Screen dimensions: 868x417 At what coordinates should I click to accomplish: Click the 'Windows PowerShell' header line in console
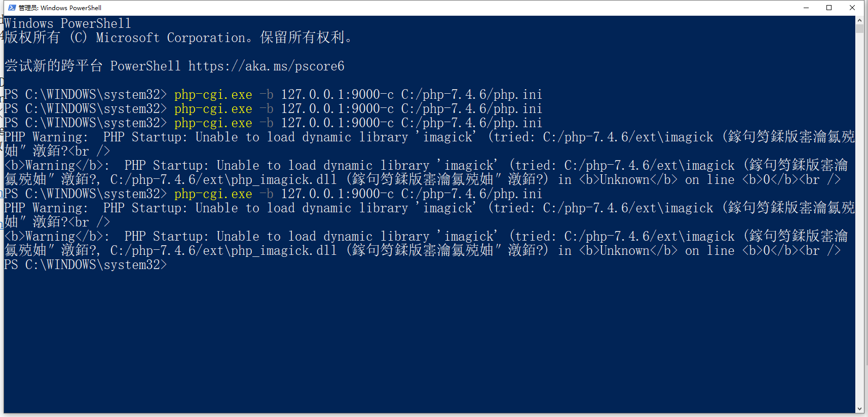click(67, 24)
